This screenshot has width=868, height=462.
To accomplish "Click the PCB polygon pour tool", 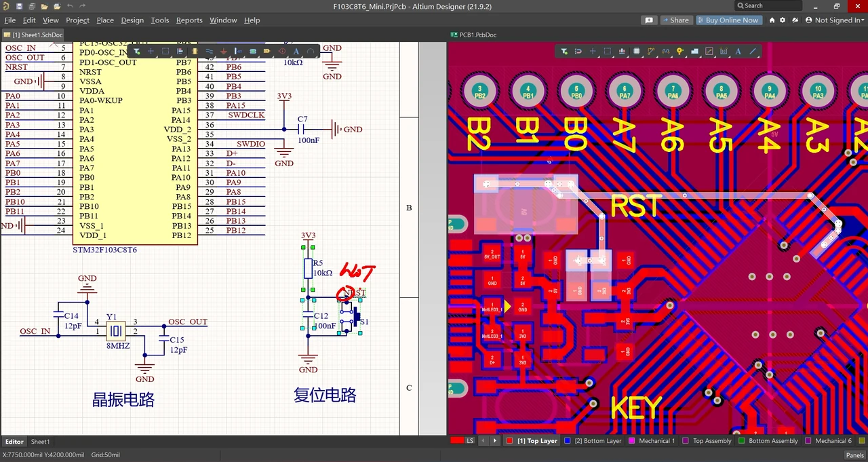I will coord(694,51).
